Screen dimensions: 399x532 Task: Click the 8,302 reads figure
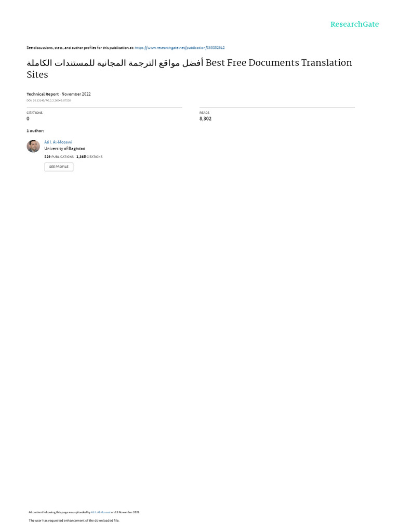click(x=205, y=119)
